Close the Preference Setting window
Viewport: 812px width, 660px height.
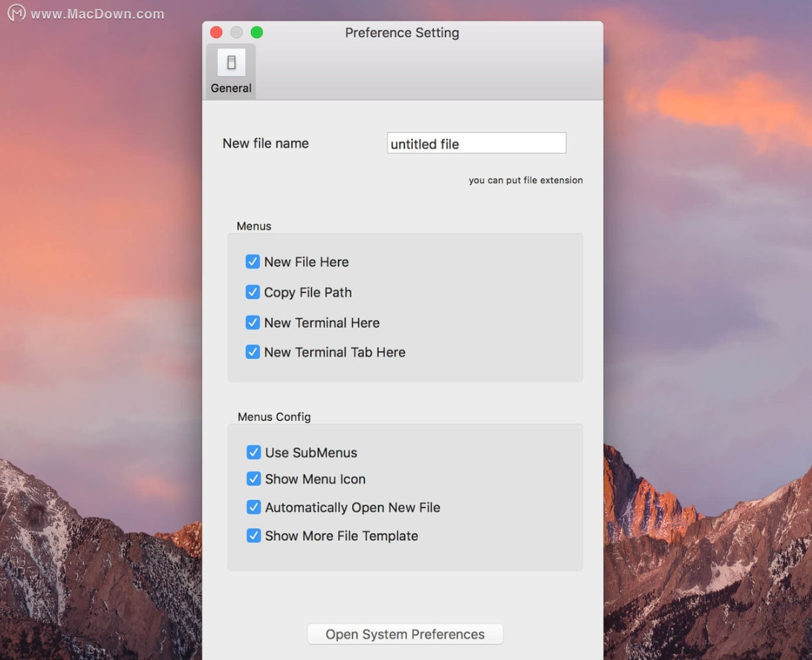216,33
